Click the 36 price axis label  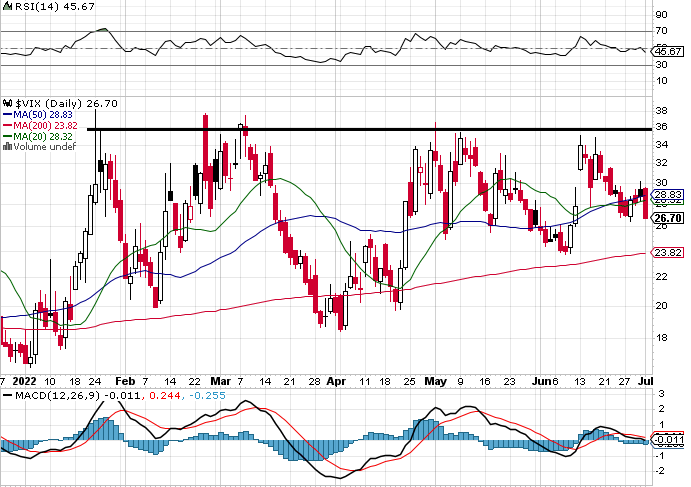(661, 126)
